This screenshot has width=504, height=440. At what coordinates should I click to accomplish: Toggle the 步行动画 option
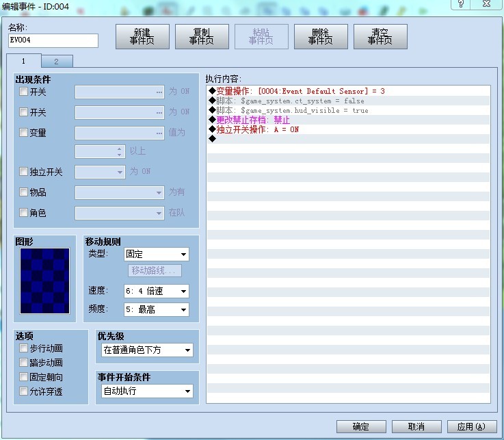pos(23,348)
